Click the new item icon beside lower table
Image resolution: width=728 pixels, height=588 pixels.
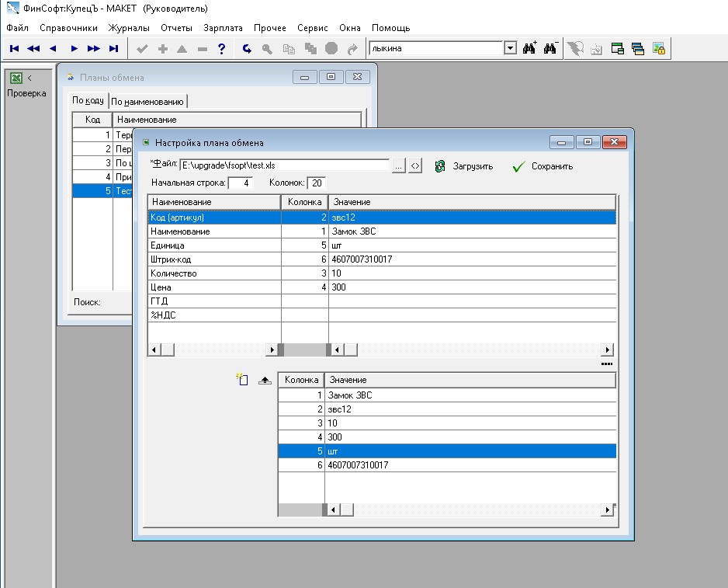coord(242,379)
